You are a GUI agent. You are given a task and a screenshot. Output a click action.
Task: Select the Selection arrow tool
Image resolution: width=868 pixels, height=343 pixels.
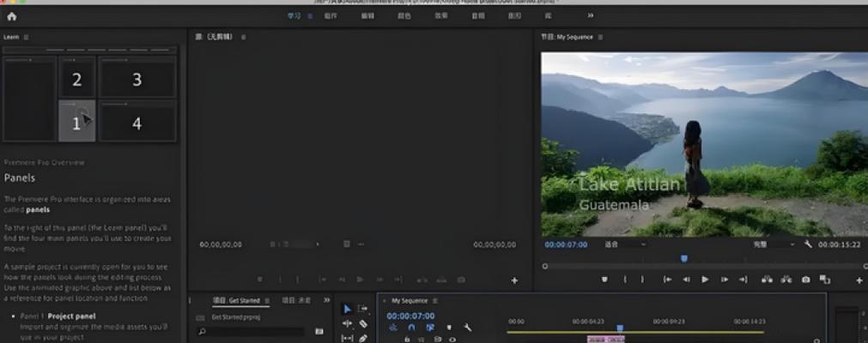tap(347, 310)
